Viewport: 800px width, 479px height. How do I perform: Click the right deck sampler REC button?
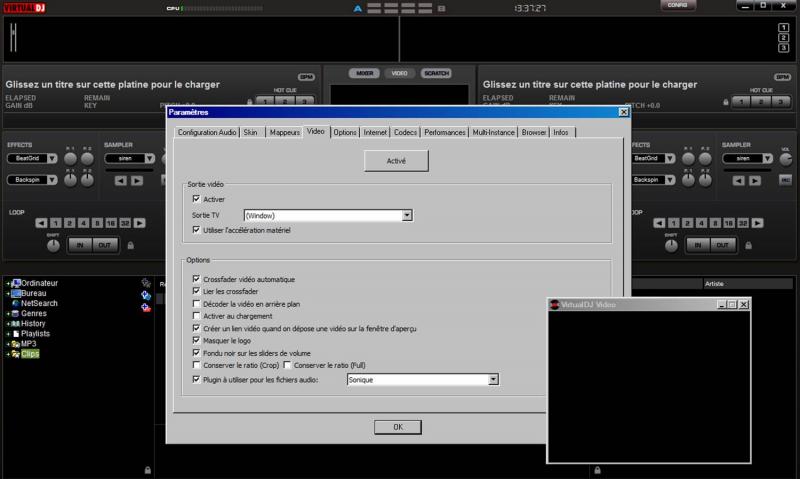coord(785,180)
